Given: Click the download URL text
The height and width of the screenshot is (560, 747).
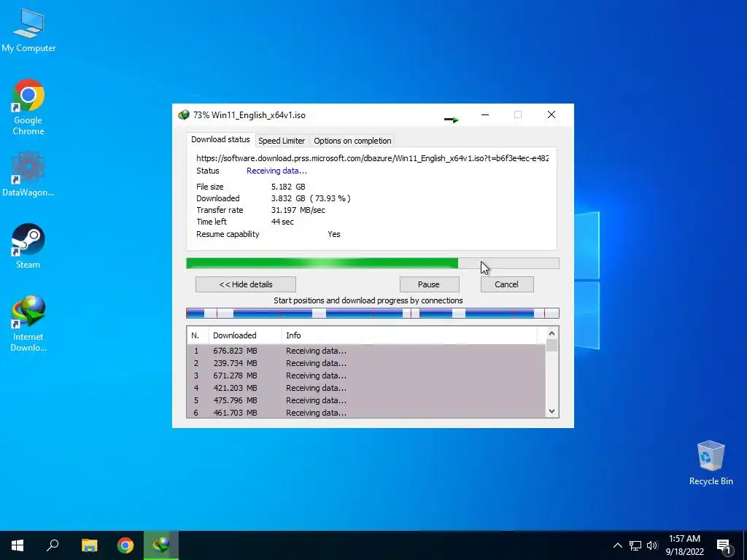Looking at the screenshot, I should 373,158.
